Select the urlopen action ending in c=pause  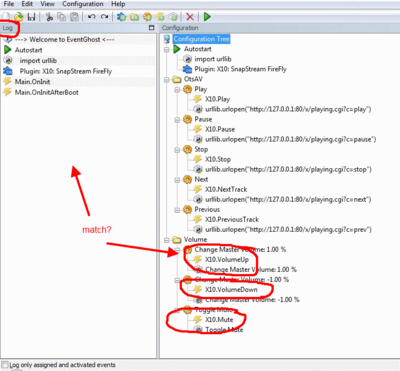pyautogui.click(x=291, y=139)
